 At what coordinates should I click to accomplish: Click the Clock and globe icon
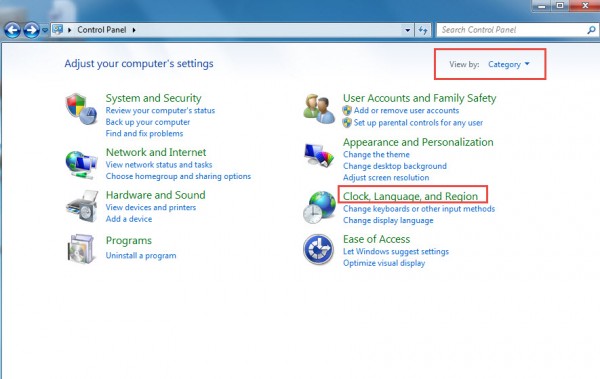click(x=319, y=207)
